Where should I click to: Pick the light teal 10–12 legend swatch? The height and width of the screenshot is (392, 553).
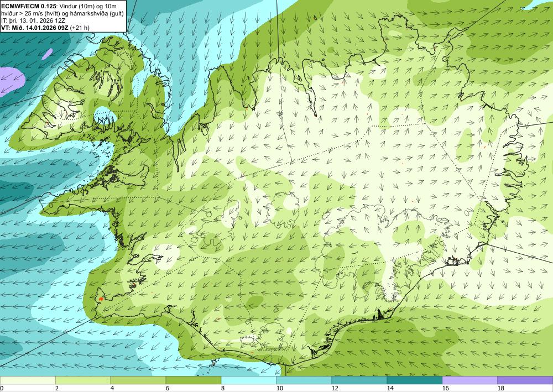[x=304, y=380]
